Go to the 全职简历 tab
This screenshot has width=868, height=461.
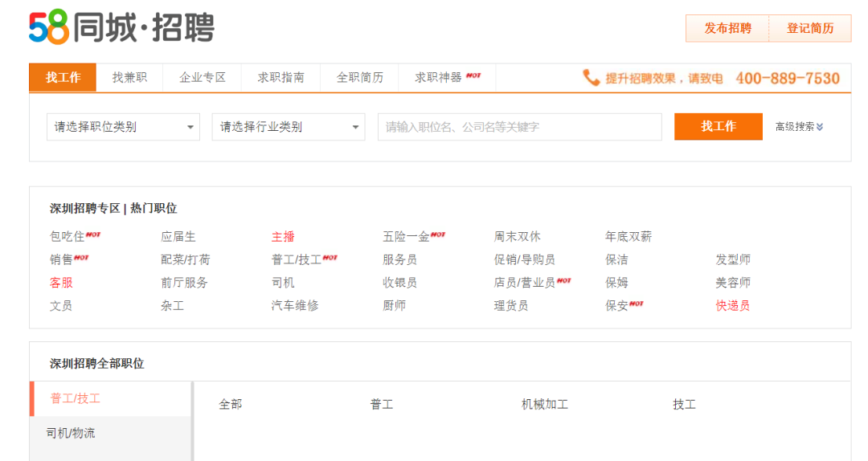pos(359,78)
